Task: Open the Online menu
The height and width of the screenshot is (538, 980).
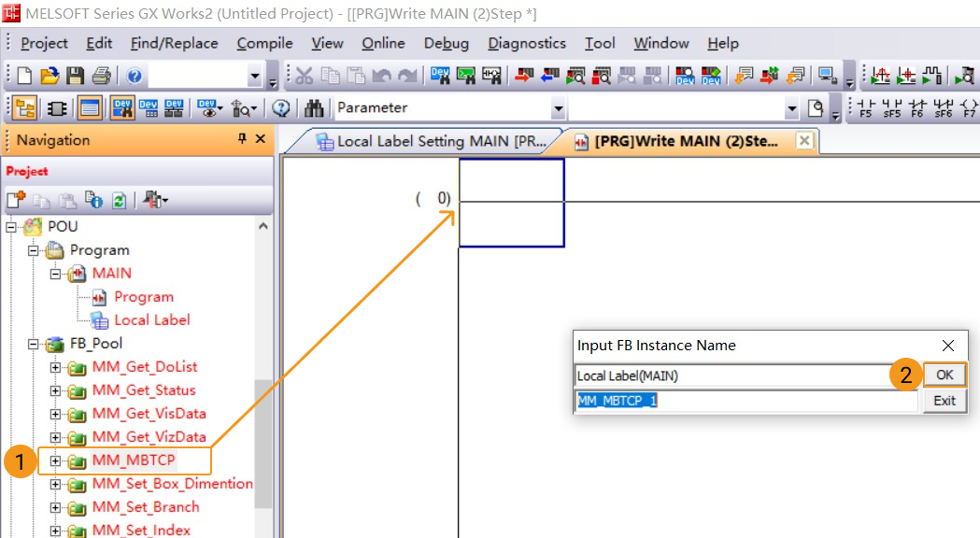Action: [382, 43]
